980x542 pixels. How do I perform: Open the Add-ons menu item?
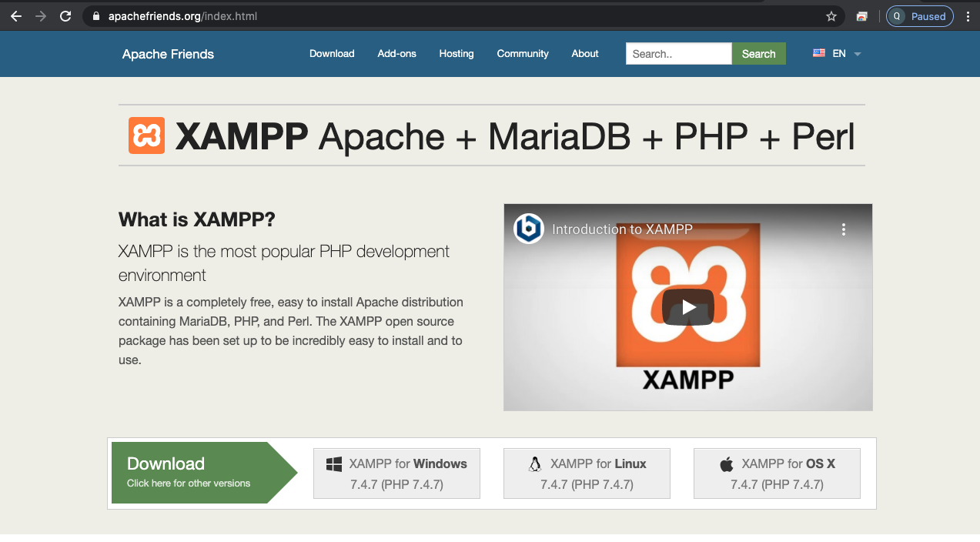[x=396, y=54]
